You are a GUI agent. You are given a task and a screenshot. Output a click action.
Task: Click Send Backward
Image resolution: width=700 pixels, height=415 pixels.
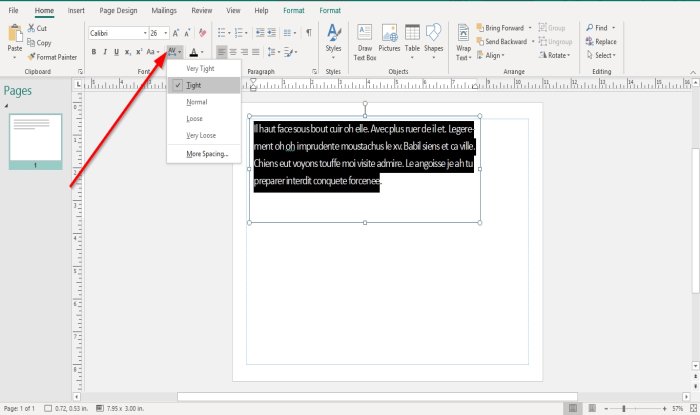(x=502, y=42)
